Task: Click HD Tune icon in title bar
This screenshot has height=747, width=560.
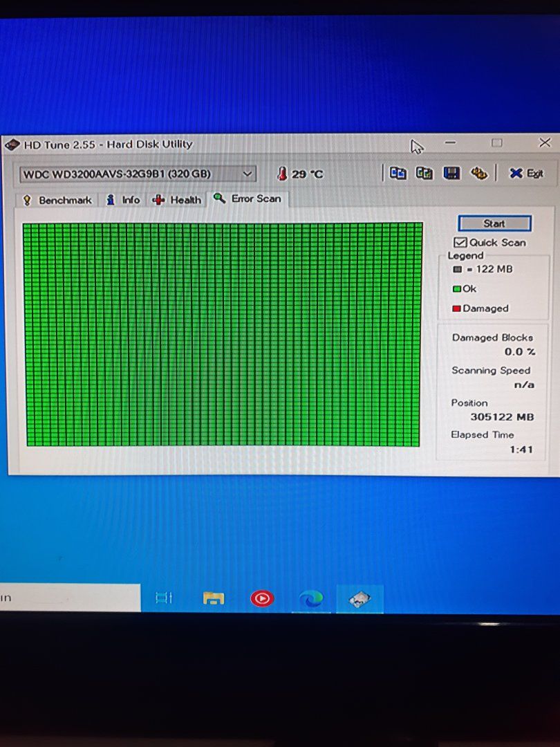Action: click(x=12, y=145)
